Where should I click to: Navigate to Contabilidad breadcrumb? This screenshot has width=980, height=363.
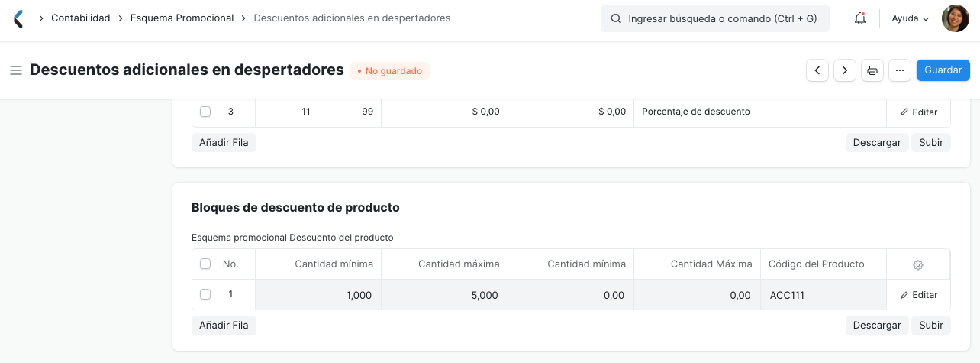[81, 18]
